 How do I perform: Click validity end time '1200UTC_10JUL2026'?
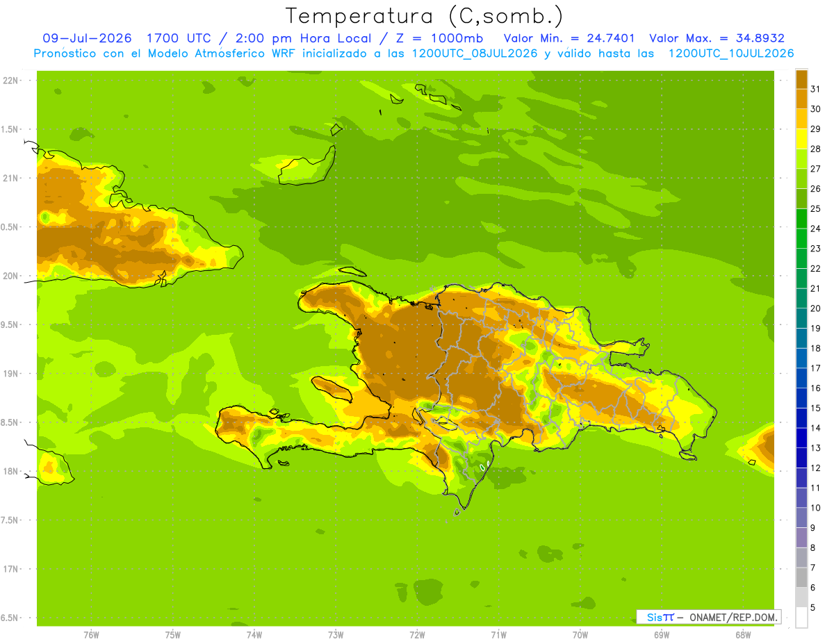tap(731, 53)
